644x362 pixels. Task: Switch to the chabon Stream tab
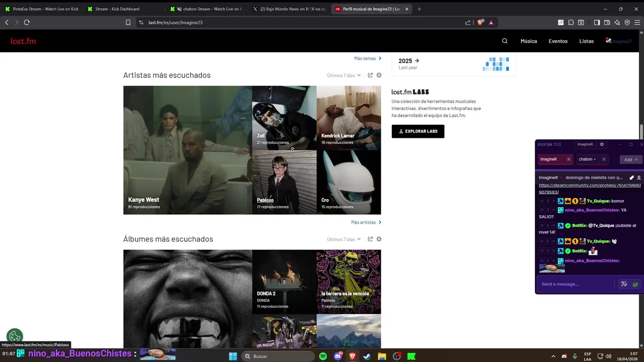[206, 9]
